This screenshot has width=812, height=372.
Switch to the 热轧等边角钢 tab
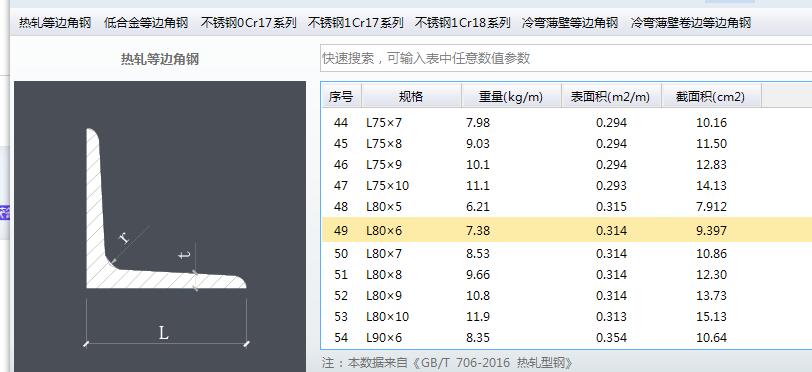click(x=55, y=23)
